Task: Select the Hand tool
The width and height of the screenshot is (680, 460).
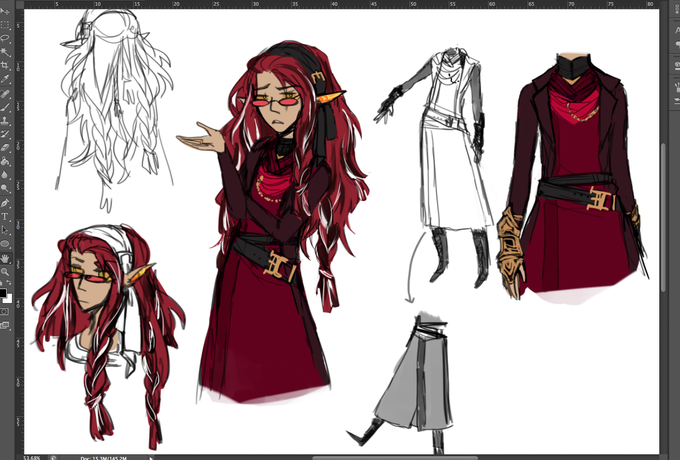Action: (x=5, y=258)
